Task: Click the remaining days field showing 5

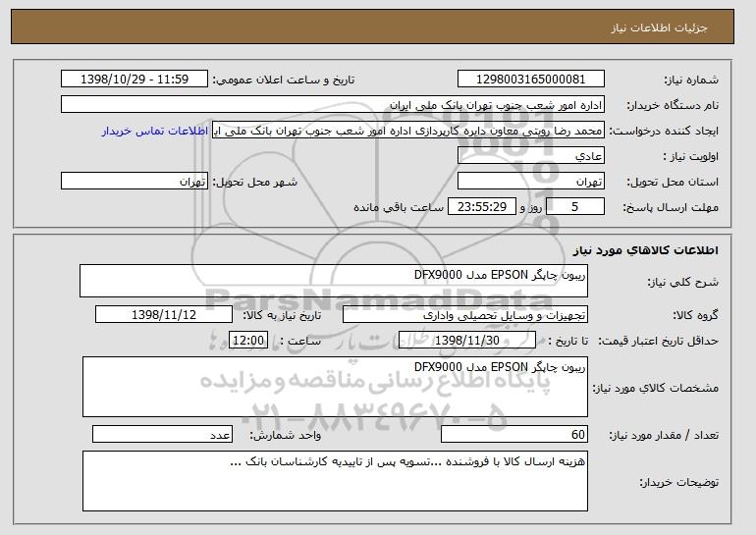Action: (x=574, y=207)
